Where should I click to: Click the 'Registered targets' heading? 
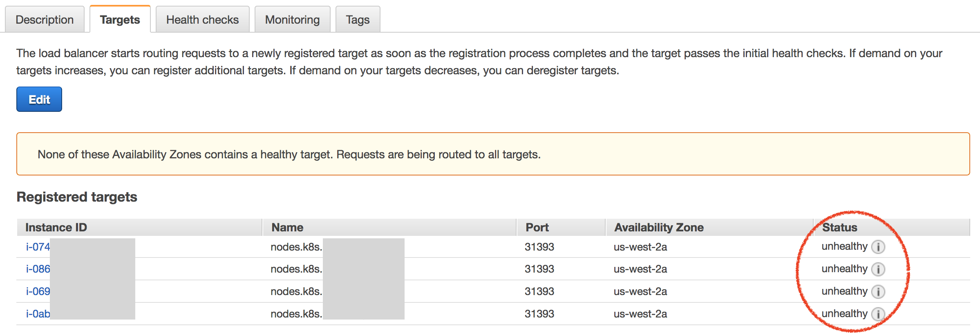77,197
